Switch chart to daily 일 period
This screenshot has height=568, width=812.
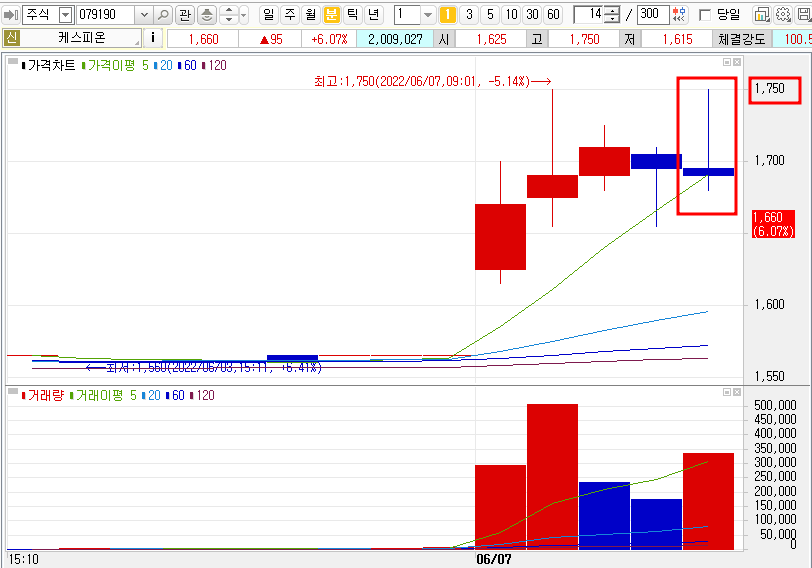[x=268, y=14]
